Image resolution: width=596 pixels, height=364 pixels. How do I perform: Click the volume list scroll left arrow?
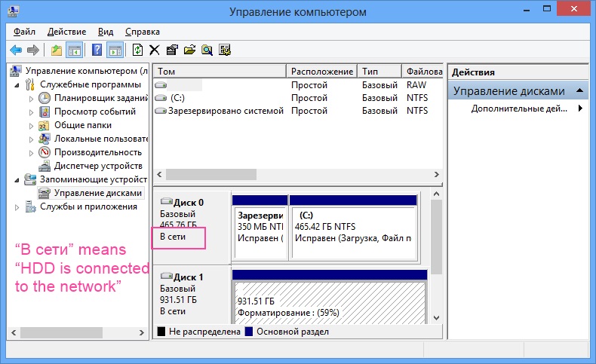pyautogui.click(x=160, y=175)
